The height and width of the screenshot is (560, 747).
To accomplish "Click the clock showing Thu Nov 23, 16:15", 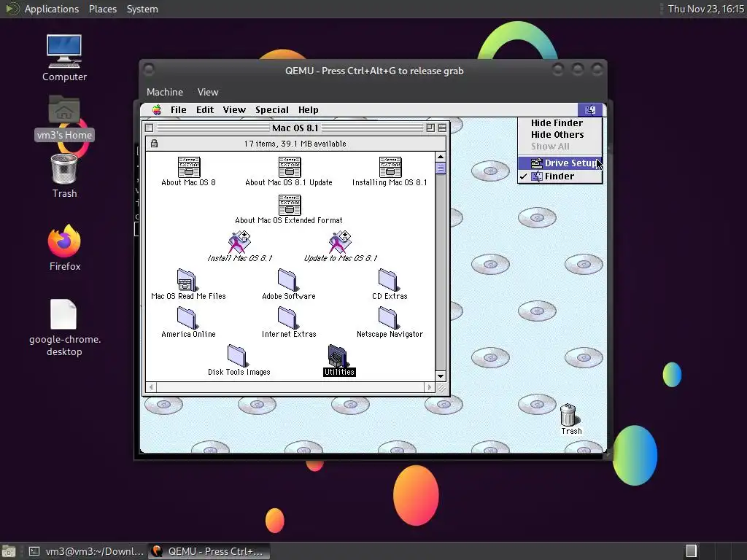I will pyautogui.click(x=705, y=9).
